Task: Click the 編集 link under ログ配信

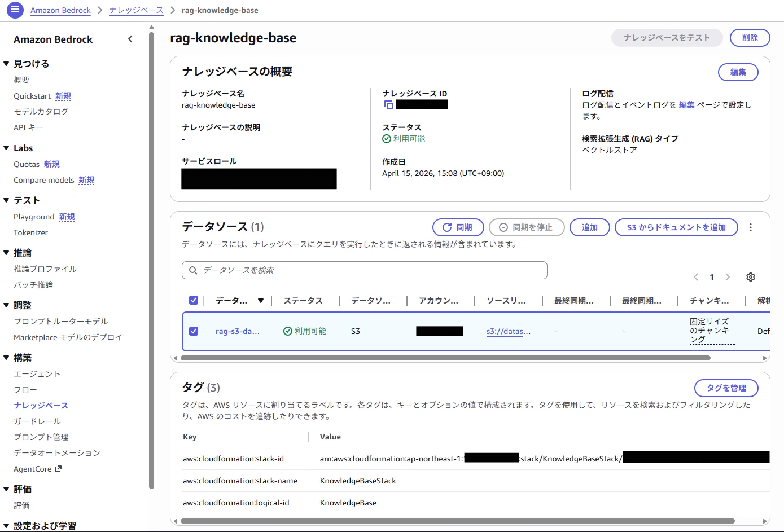Action: click(x=686, y=105)
